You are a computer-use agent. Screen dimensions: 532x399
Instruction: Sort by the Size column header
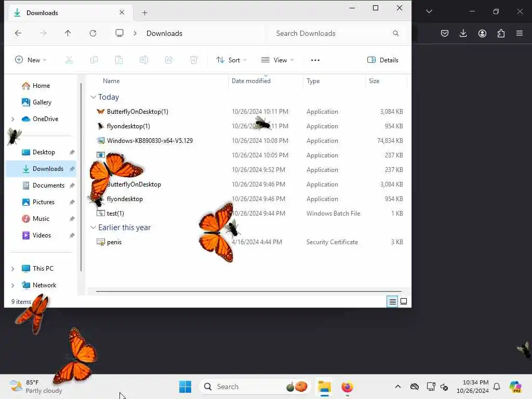(374, 81)
